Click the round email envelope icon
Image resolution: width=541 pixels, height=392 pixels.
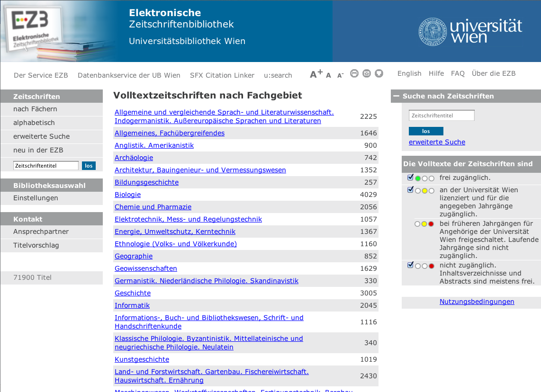367,73
